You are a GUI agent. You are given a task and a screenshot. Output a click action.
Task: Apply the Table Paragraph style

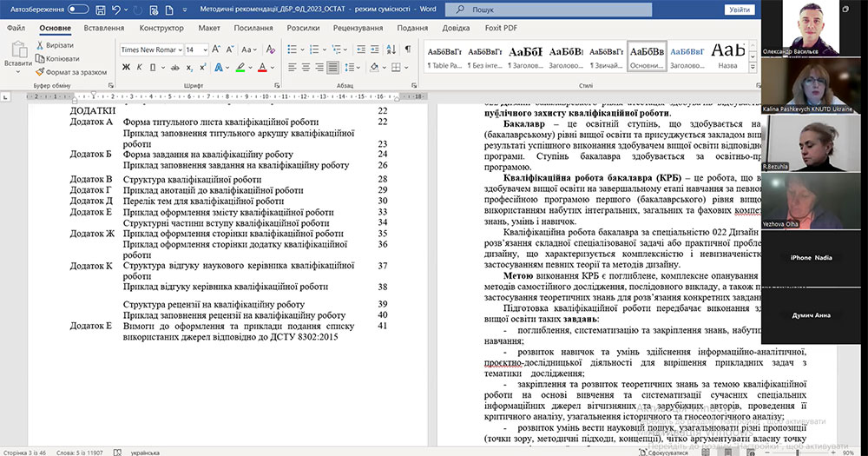tap(444, 56)
